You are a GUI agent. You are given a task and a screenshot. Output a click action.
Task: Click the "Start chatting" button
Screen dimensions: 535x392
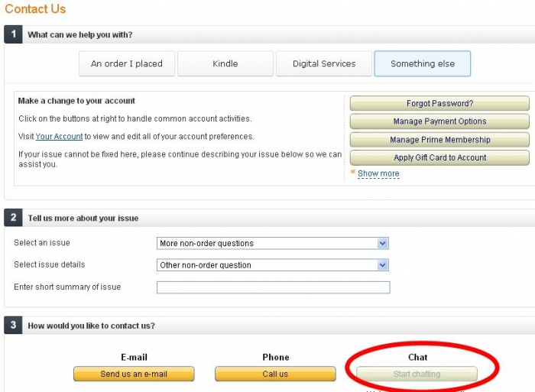tap(417, 374)
